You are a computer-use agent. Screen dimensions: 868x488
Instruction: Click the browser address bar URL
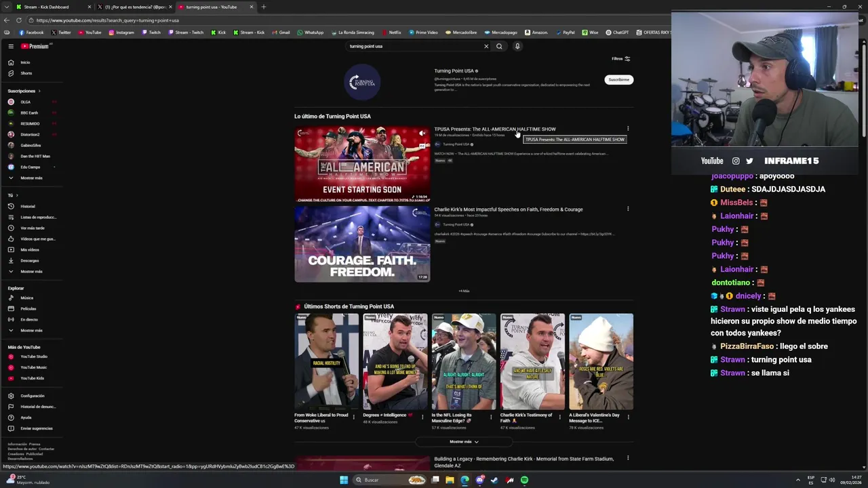(107, 20)
